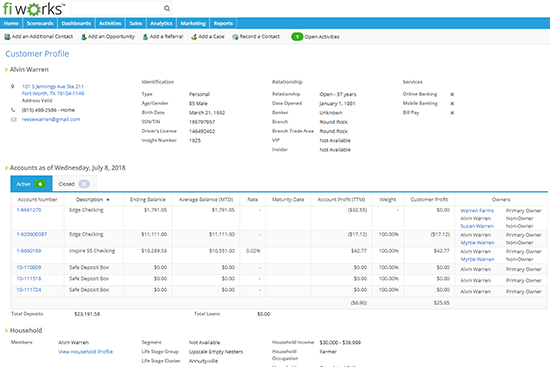Open Myrtie Warren link on Inspire 55 Checking
550x367 pixels.
pyautogui.click(x=477, y=259)
